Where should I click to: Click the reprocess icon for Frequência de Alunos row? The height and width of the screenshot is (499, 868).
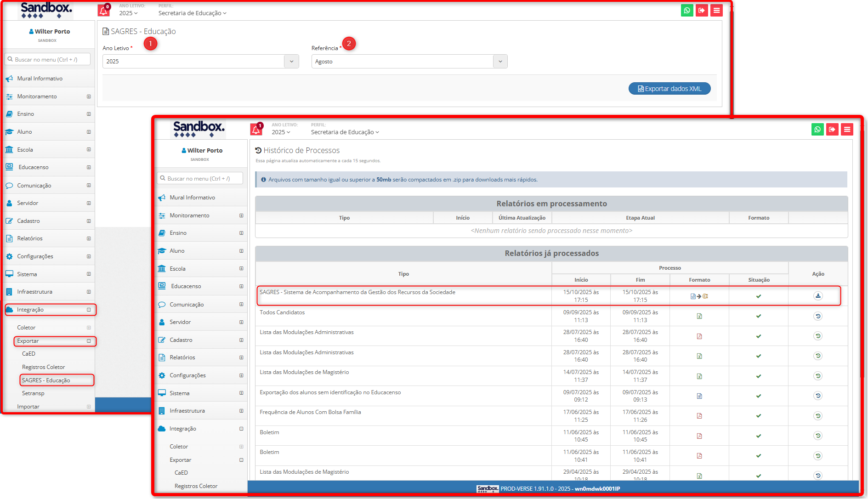coord(818,416)
